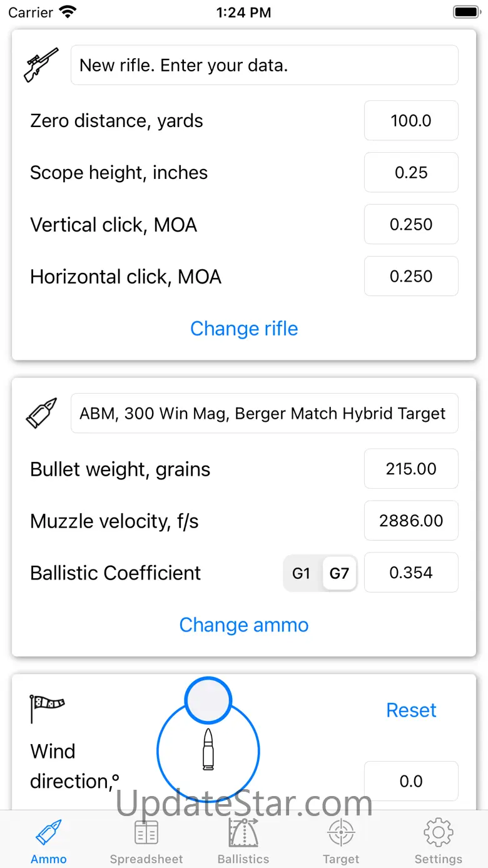Tap the wind direction dial knob
This screenshot has height=868, width=488.
pos(208,700)
